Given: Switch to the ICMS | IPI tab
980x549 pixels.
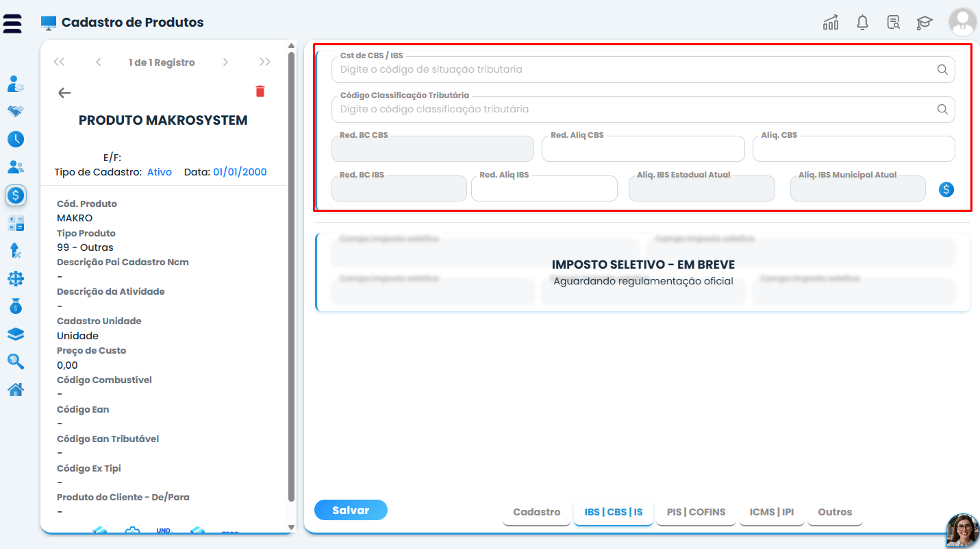Looking at the screenshot, I should coord(772,513).
